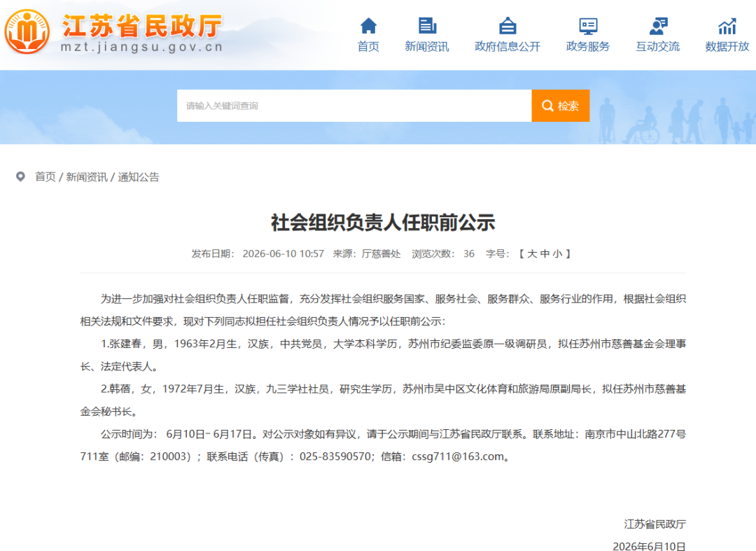
Task: Click the 新闻资讯 newspaper icon
Action: pyautogui.click(x=427, y=25)
